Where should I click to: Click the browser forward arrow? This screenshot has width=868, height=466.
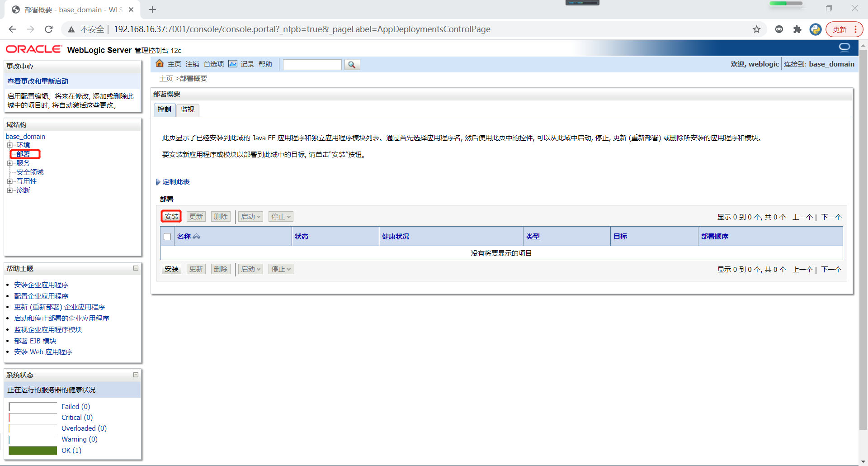(30, 29)
